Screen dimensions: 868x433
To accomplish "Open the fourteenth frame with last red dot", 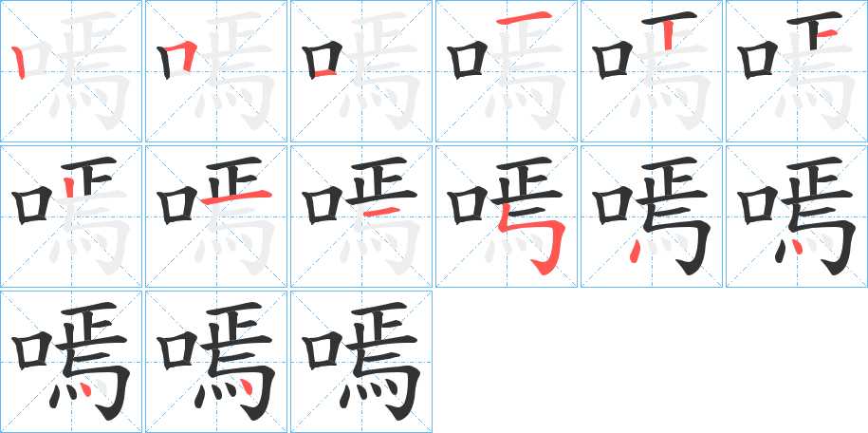I will click(216, 362).
